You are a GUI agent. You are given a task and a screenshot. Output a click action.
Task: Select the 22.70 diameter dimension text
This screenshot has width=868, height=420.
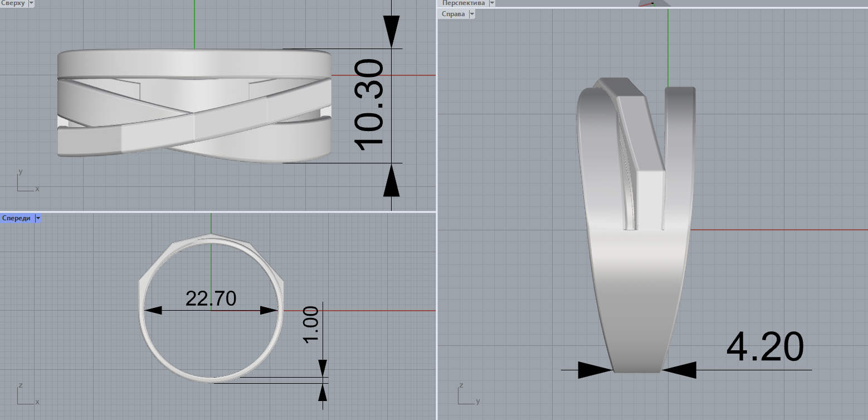coord(211,298)
